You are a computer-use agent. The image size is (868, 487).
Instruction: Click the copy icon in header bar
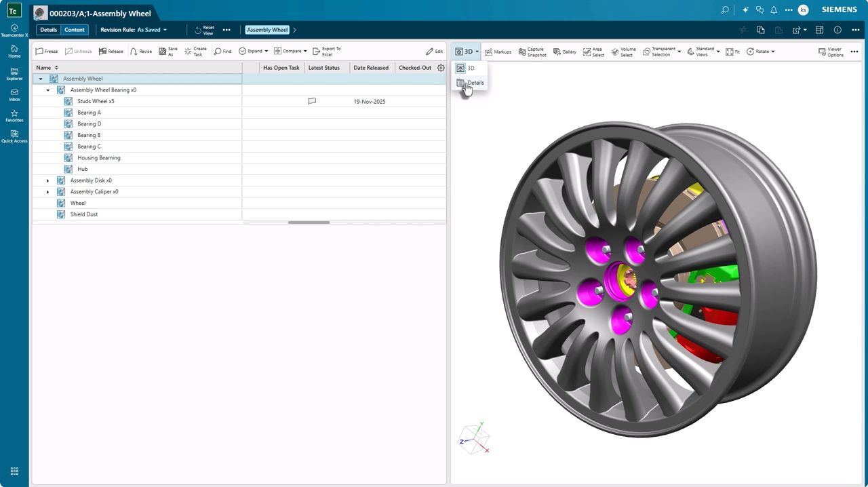[x=761, y=30]
